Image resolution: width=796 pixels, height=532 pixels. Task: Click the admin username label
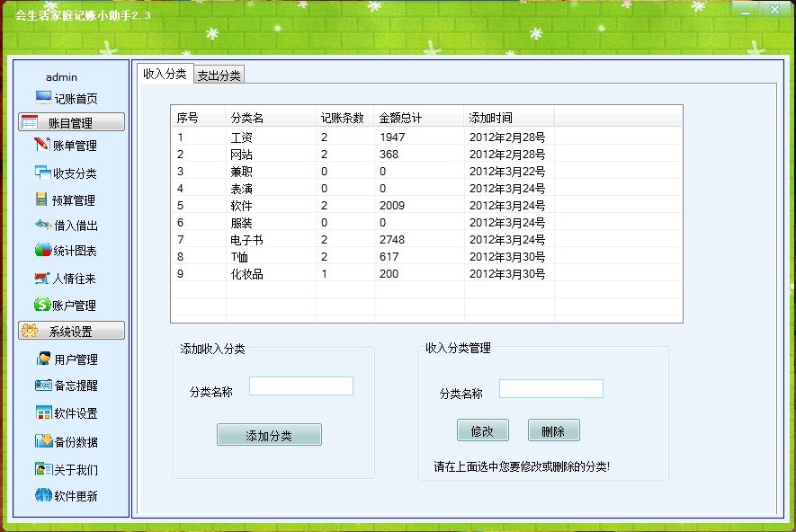coord(61,77)
